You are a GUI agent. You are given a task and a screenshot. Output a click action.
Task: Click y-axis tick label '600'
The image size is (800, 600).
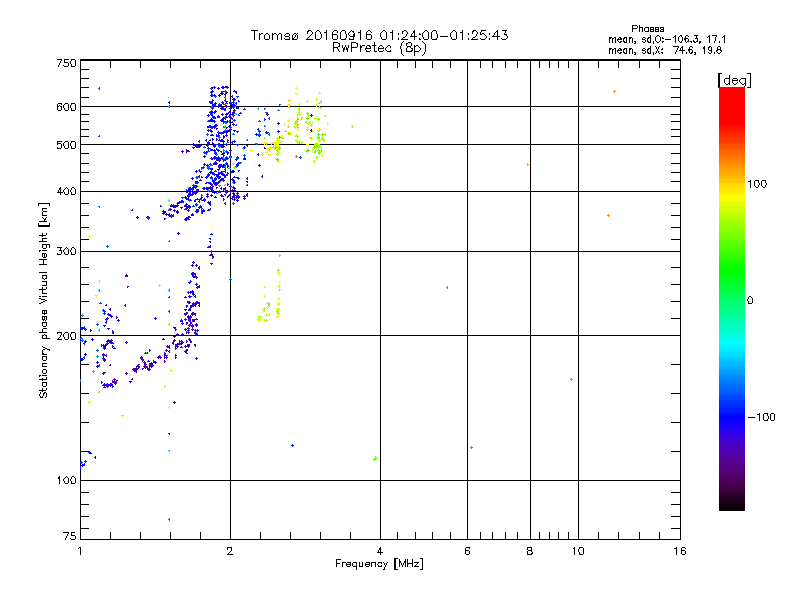(66, 107)
